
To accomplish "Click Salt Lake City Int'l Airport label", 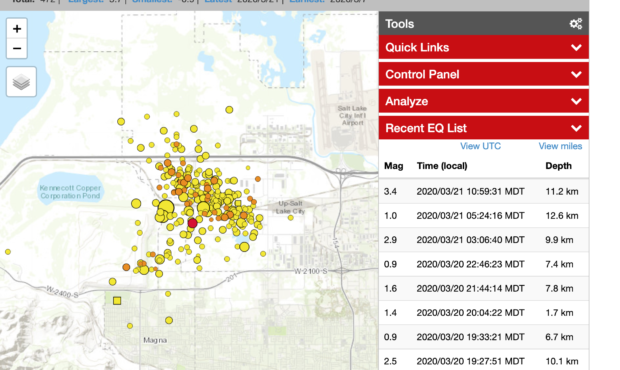I will pos(352,115).
